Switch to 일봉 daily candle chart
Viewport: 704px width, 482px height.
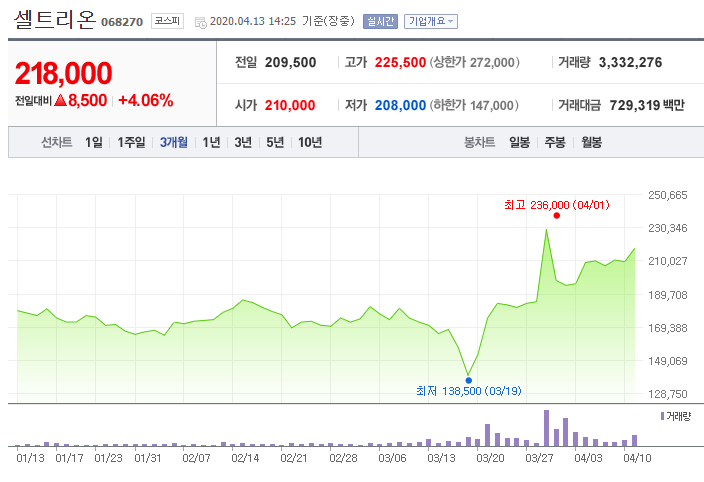[x=519, y=142]
